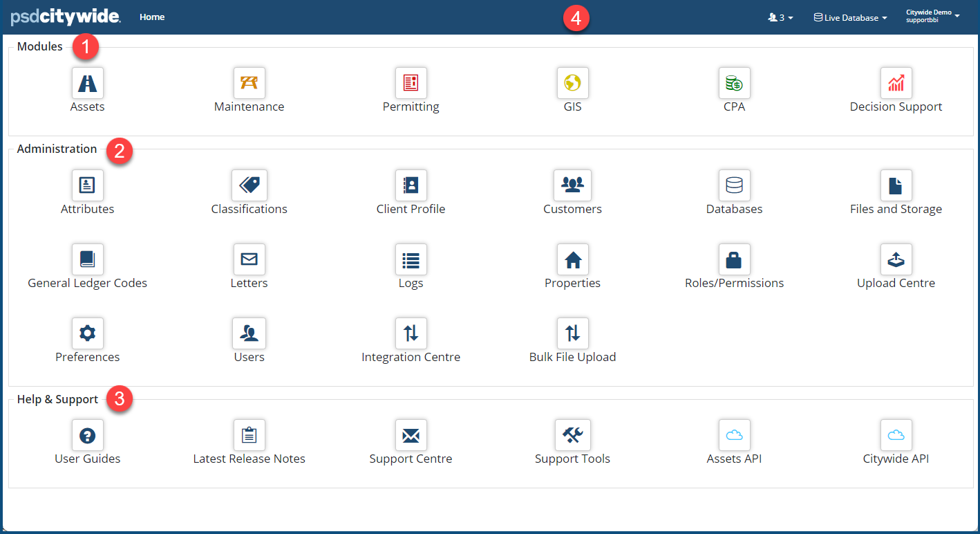Open the Integration Centre arrows icon
Screen dimensions: 980x534
411,333
